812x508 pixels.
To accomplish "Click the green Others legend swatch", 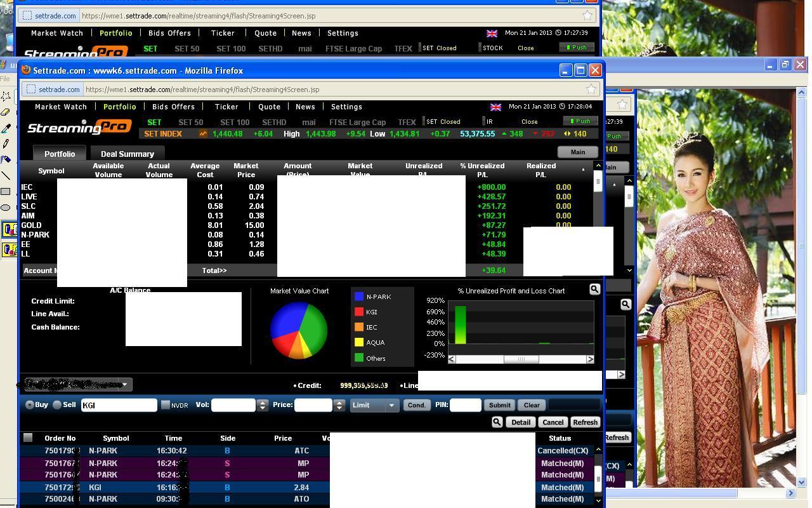I will tap(359, 358).
